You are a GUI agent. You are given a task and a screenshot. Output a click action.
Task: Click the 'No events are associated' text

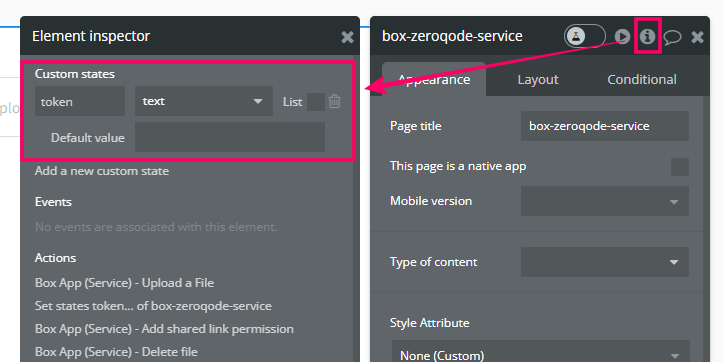156,227
